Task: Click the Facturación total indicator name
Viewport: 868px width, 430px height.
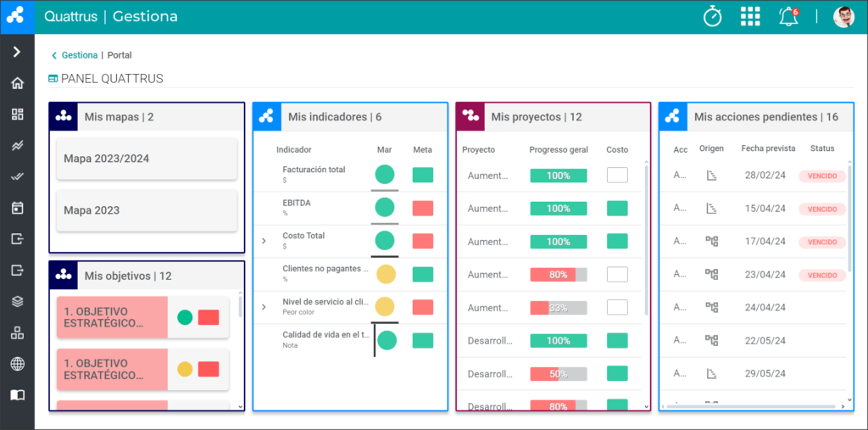Action: [x=314, y=170]
